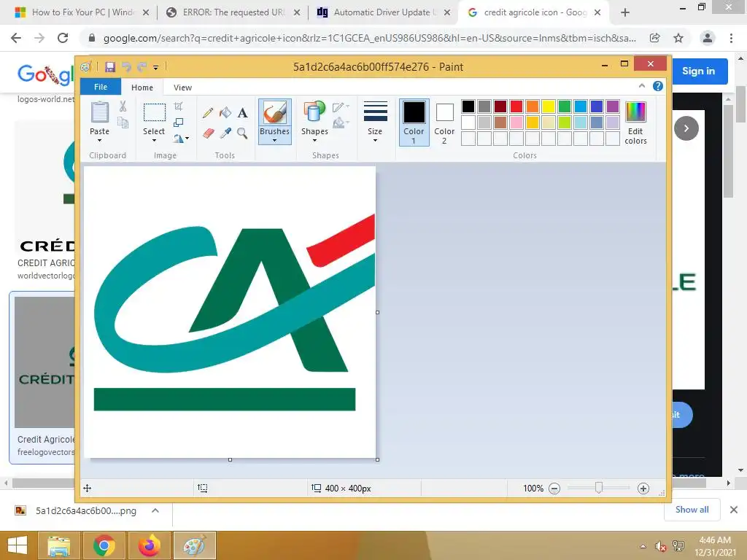Expand the Brushes dropdown arrow

click(x=275, y=141)
